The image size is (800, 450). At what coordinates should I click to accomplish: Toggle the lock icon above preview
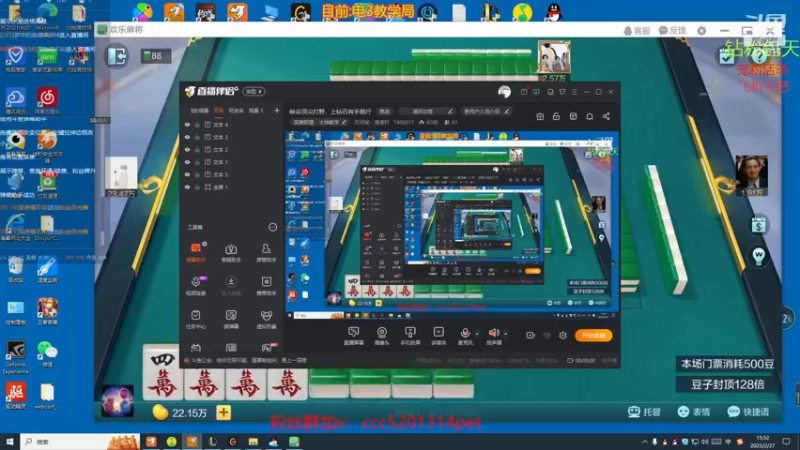[556, 116]
